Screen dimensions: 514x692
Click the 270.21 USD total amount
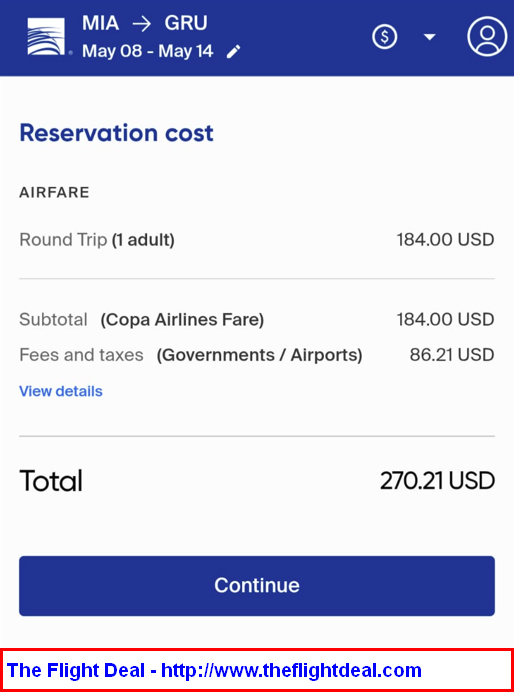(437, 481)
